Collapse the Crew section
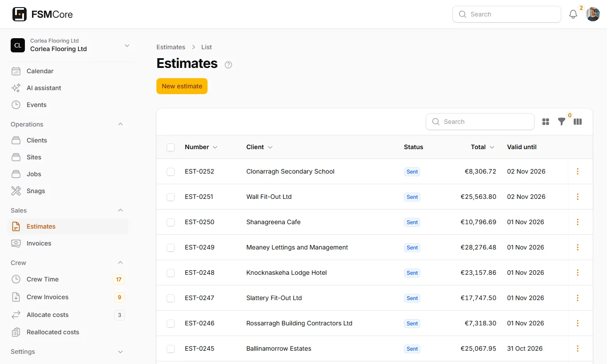The height and width of the screenshot is (364, 607). point(120,263)
